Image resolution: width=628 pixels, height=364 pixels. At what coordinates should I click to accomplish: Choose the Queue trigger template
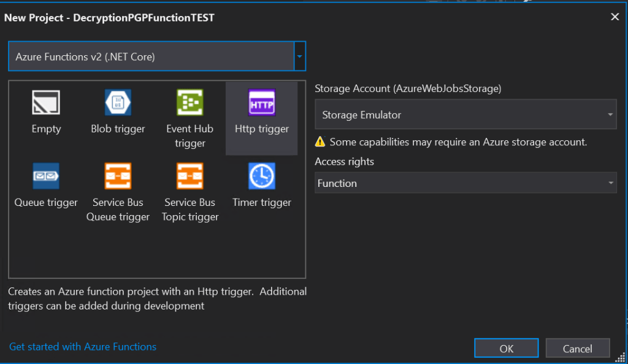coord(46,176)
